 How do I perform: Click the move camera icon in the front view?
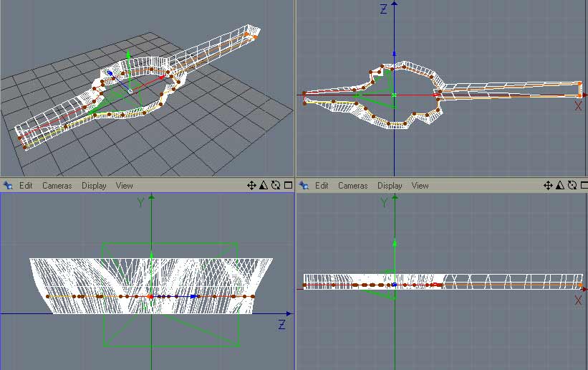(548, 185)
